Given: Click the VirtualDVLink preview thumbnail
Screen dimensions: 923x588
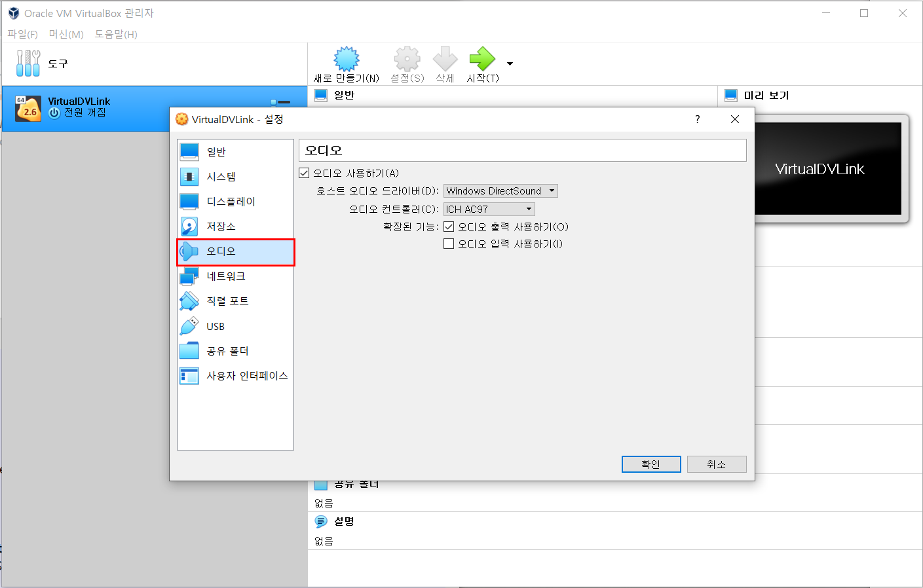Looking at the screenshot, I should 828,169.
